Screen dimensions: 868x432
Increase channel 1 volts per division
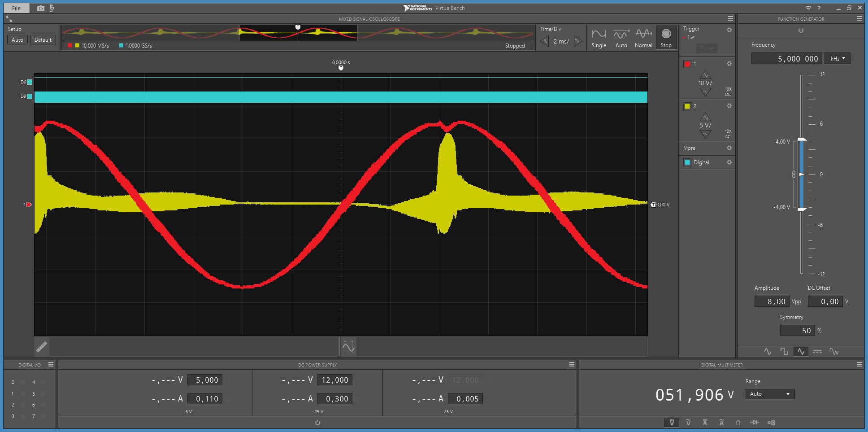click(705, 75)
